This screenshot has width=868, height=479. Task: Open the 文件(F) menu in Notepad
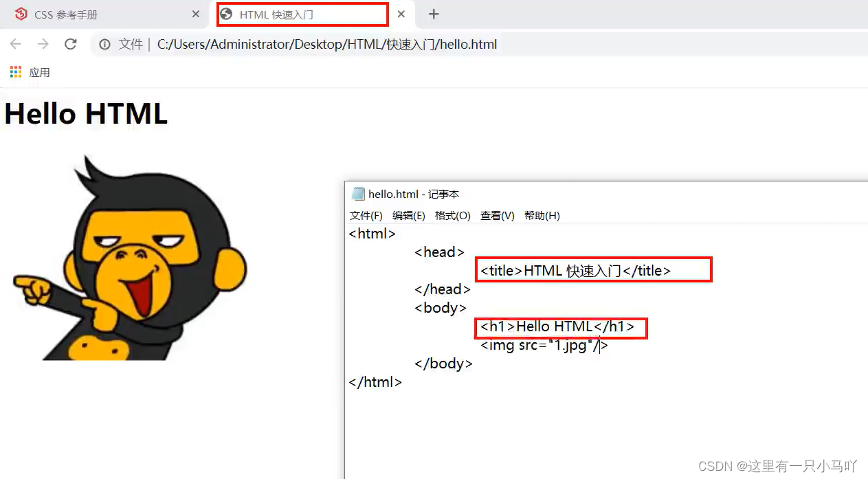coord(366,215)
